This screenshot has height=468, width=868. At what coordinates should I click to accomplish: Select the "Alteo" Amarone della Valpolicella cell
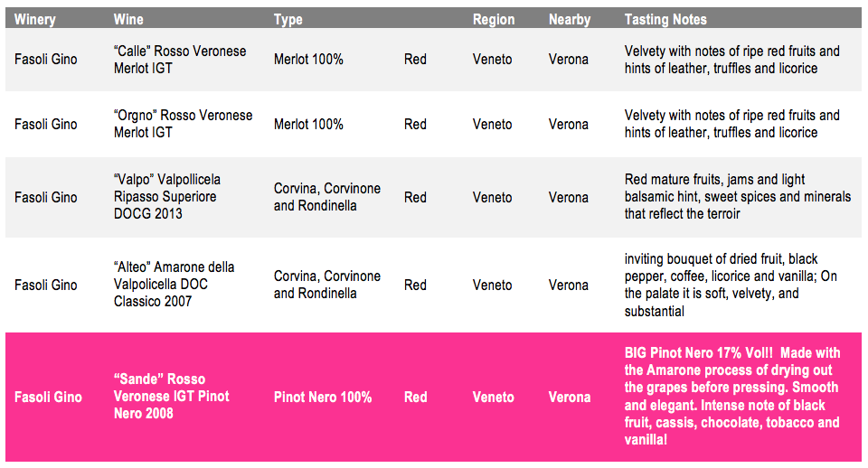tap(174, 284)
